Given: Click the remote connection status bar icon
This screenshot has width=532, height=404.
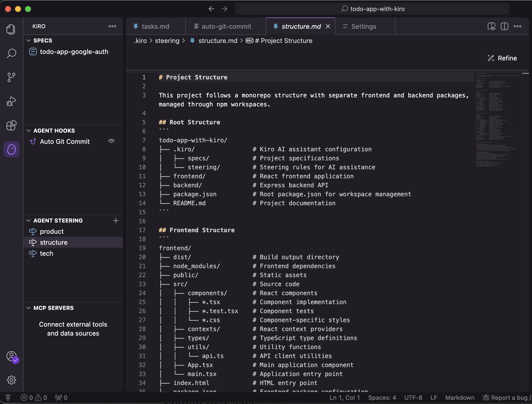Looking at the screenshot, I should [8, 398].
